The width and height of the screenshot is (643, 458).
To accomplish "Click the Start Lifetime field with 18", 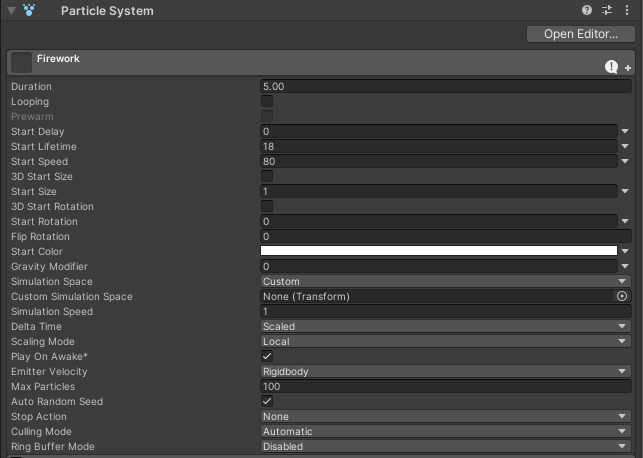I will [x=439, y=146].
